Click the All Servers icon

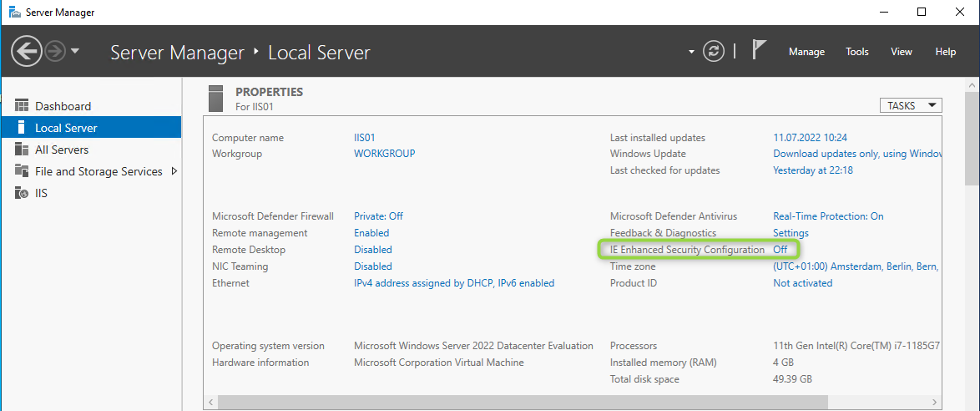tap(22, 150)
